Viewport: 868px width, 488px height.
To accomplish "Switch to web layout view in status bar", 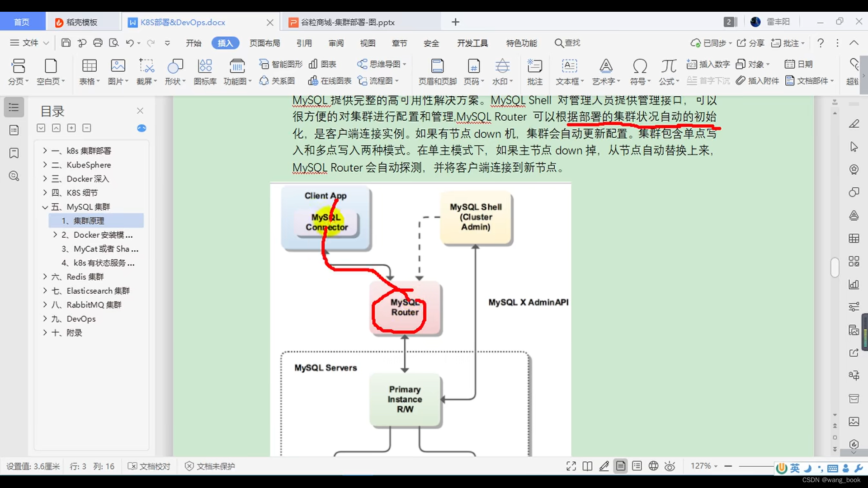I will (653, 466).
